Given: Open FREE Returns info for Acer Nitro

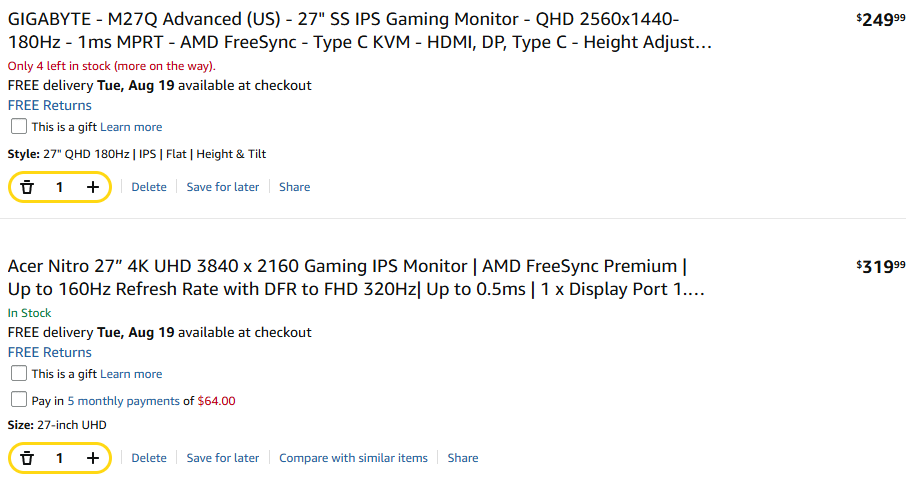Looking at the screenshot, I should tap(50, 353).
